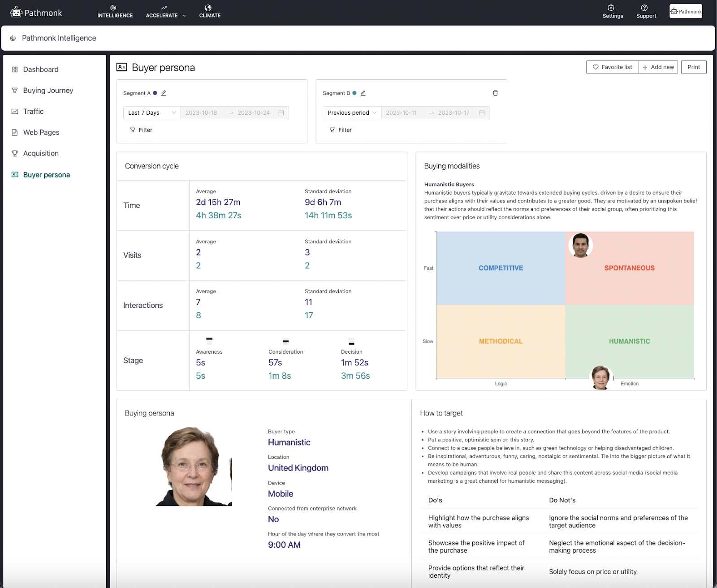Open the Segment B end date calendar picker

tap(481, 112)
